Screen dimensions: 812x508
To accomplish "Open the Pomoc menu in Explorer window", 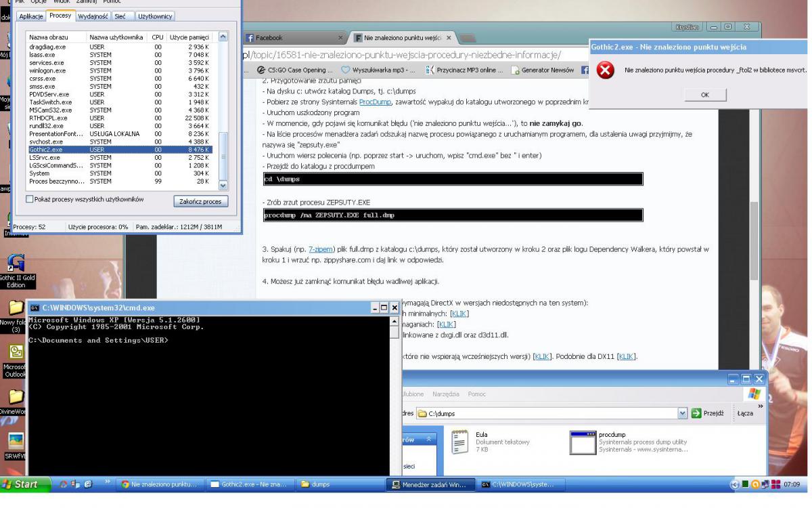I will pyautogui.click(x=477, y=394).
